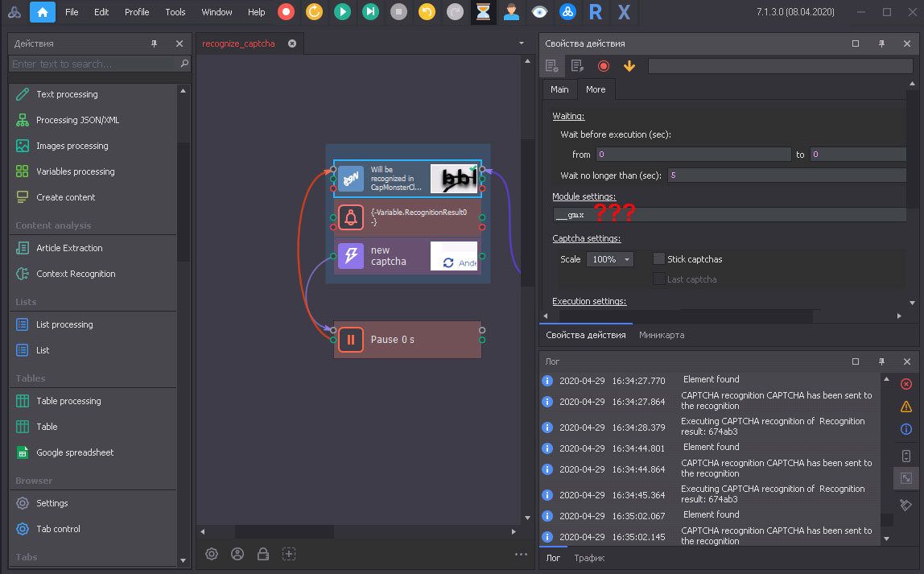Click the hourglass icon in toolbar

pos(483,12)
